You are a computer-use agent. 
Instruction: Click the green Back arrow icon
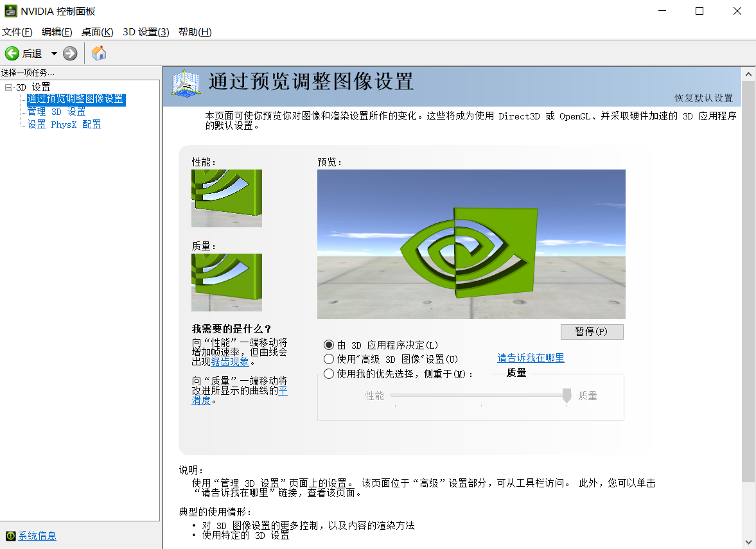point(12,53)
